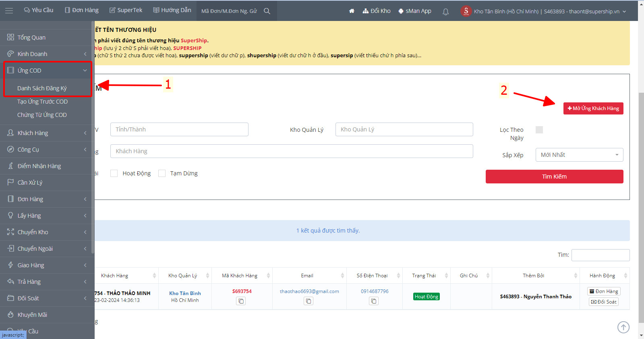Viewport: 644px width, 339px height.
Task: Open customer code S693754 link
Action: [x=242, y=291]
